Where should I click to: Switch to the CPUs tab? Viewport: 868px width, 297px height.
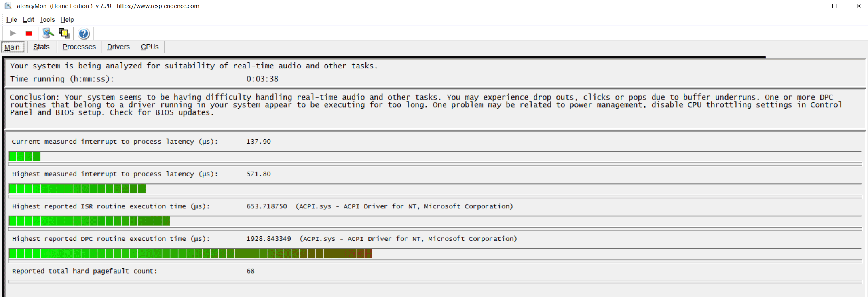tap(150, 47)
